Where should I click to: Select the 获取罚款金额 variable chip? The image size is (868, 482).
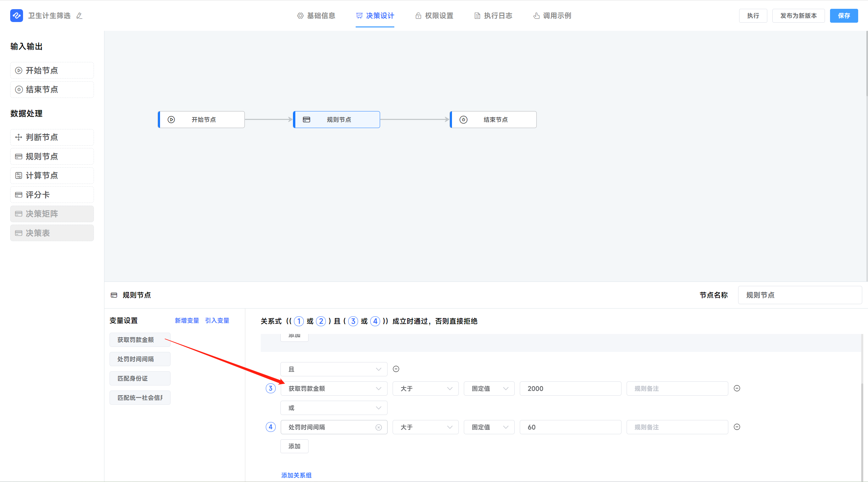tap(140, 340)
